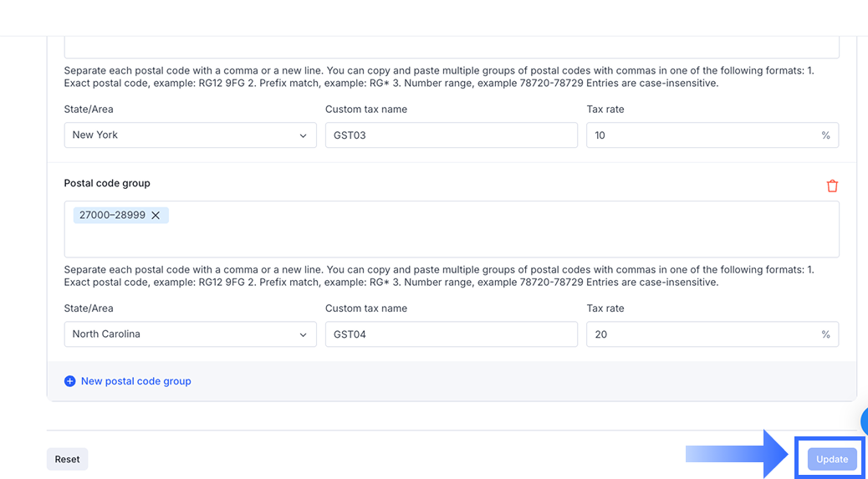Click the New postal code group link
This screenshot has height=479, width=868.
pos(135,381)
